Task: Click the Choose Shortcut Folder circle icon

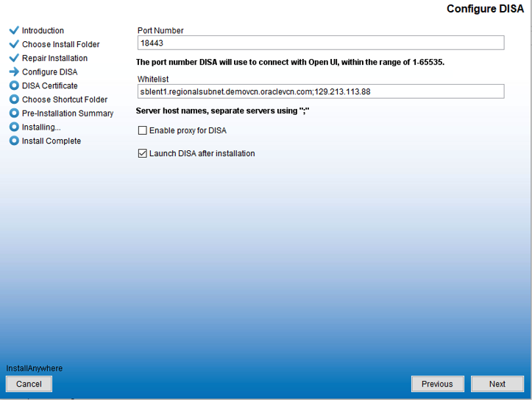Action: pyautogui.click(x=14, y=99)
